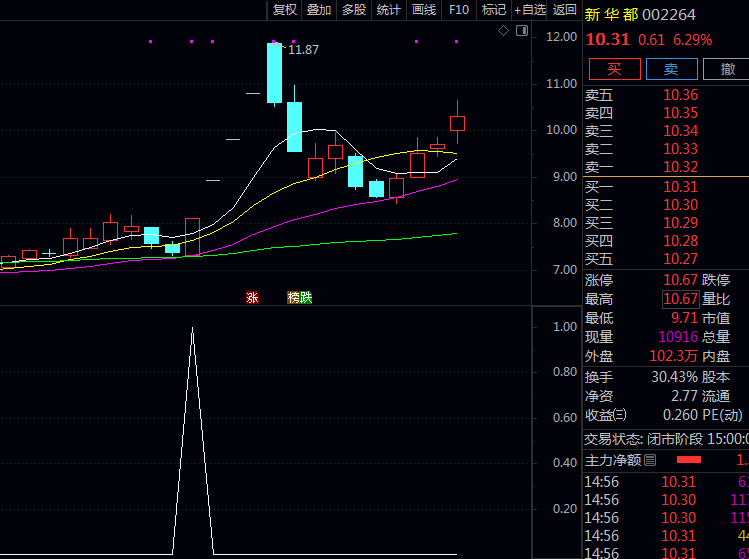Click the orange 榜 marker on chart

coord(293,297)
